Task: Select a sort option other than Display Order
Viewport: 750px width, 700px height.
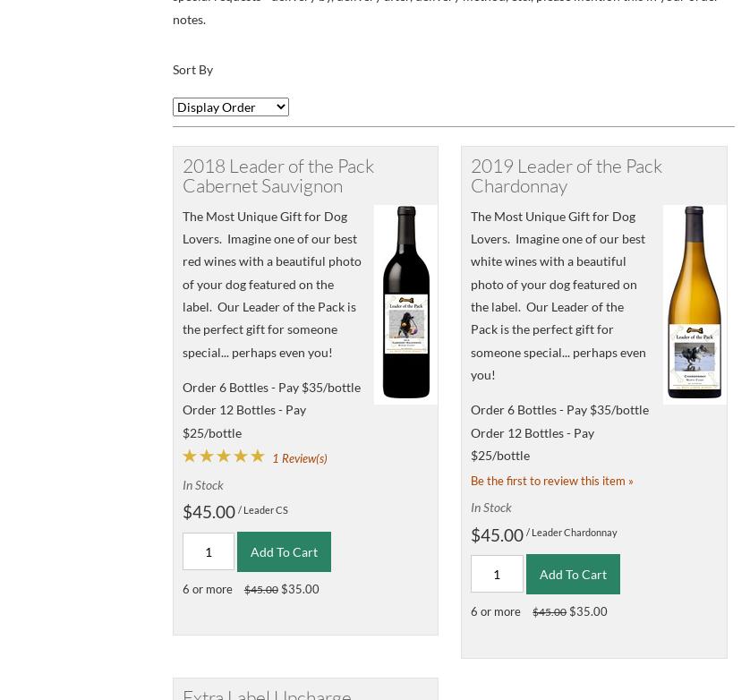Action: pos(230,107)
